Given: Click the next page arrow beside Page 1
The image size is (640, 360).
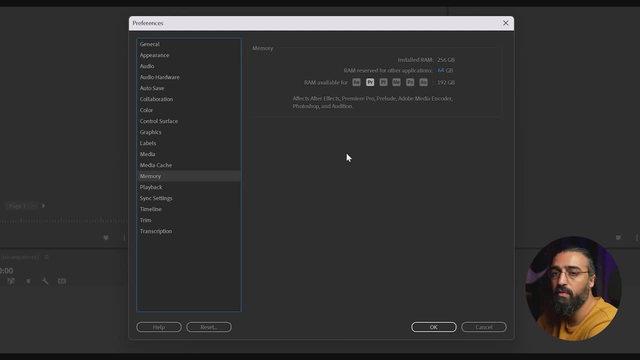Looking at the screenshot, I should 43,206.
